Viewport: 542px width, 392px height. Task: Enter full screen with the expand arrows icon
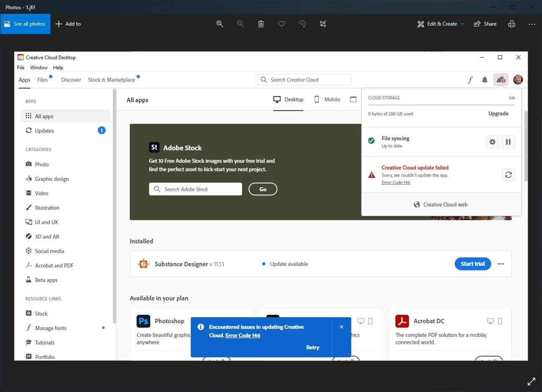pyautogui.click(x=532, y=382)
